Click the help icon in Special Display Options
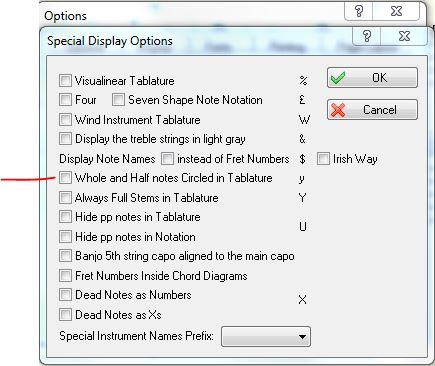This screenshot has height=366, width=435. tap(367, 36)
